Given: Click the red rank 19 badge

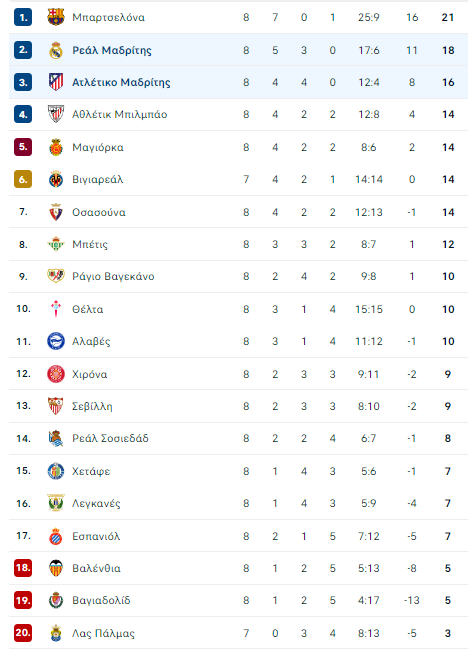Looking at the screenshot, I should point(23,600).
